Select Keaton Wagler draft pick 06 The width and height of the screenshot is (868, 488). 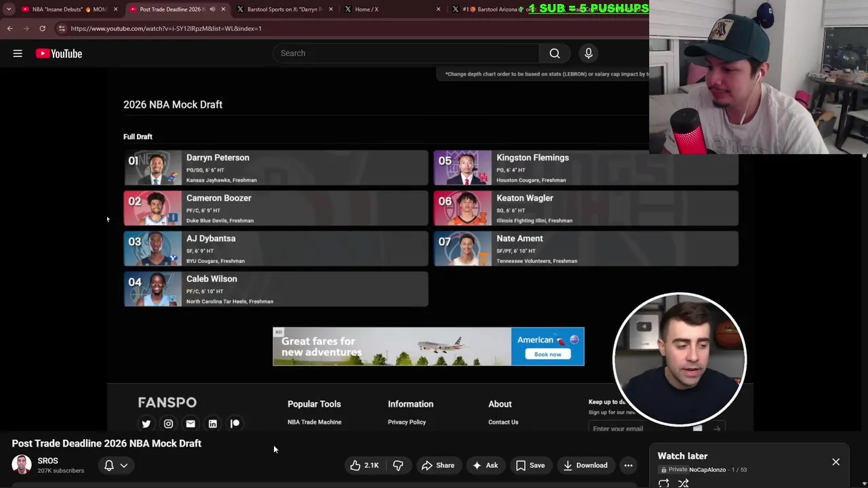pos(586,208)
